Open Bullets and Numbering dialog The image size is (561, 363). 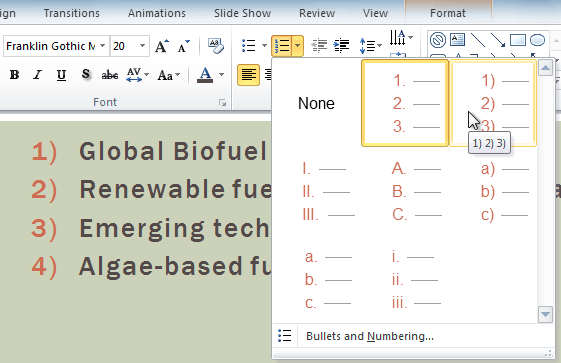coord(370,336)
